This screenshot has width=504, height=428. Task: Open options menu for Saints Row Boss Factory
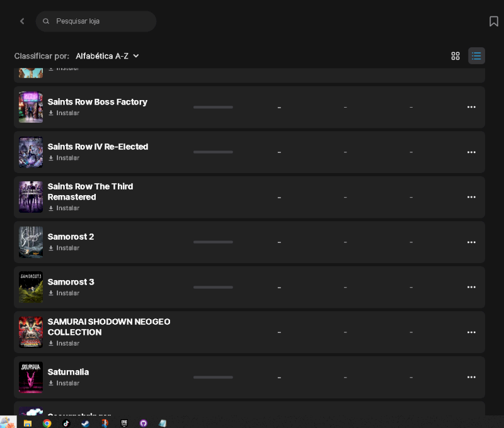click(x=471, y=107)
